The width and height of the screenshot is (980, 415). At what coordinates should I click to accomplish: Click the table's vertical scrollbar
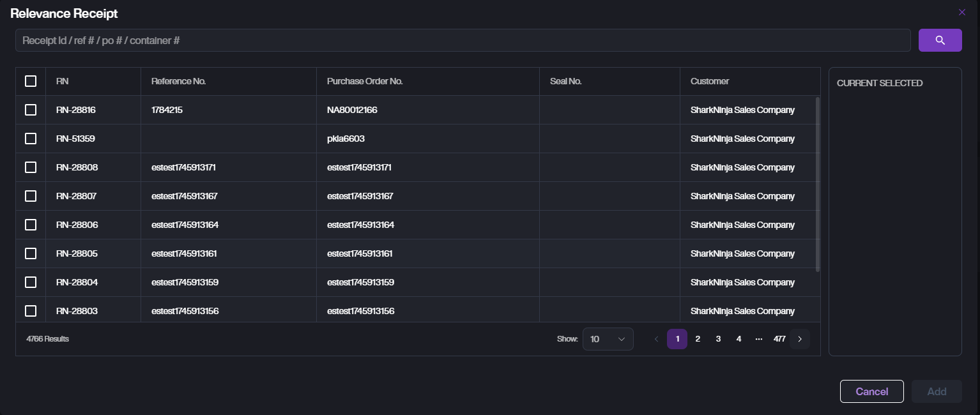pyautogui.click(x=818, y=184)
